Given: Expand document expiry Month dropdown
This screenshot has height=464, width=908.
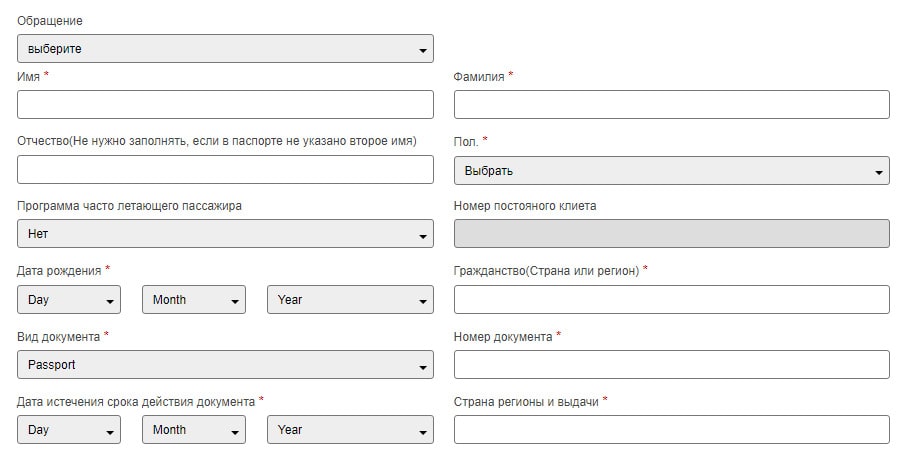Looking at the screenshot, I should 194,430.
